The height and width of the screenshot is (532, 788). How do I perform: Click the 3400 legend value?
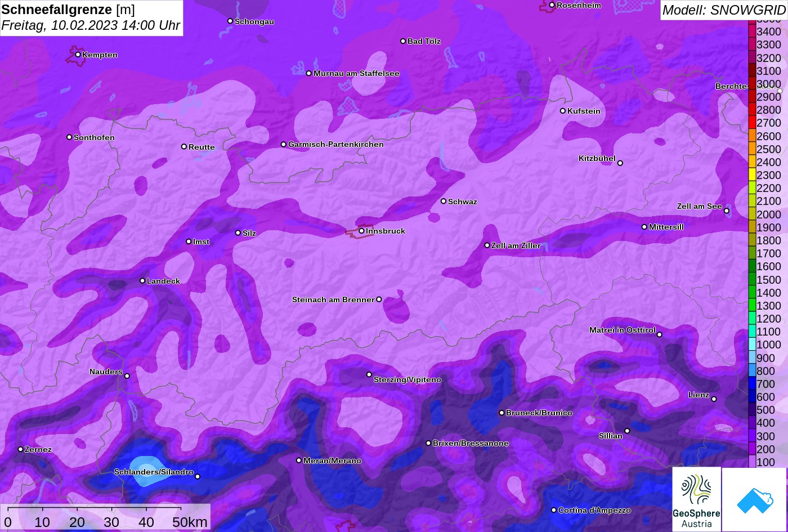click(769, 32)
